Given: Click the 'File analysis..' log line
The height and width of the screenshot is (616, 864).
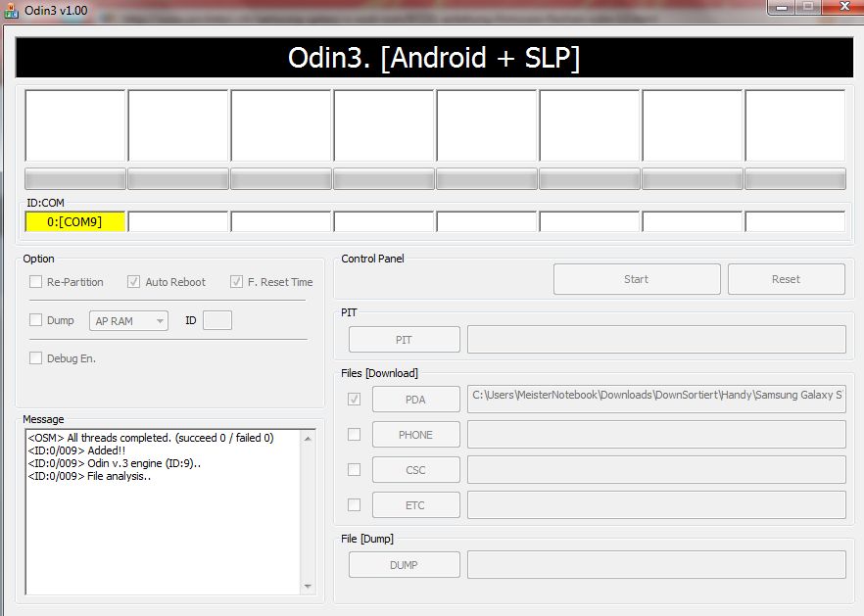Looking at the screenshot, I should coord(89,476).
